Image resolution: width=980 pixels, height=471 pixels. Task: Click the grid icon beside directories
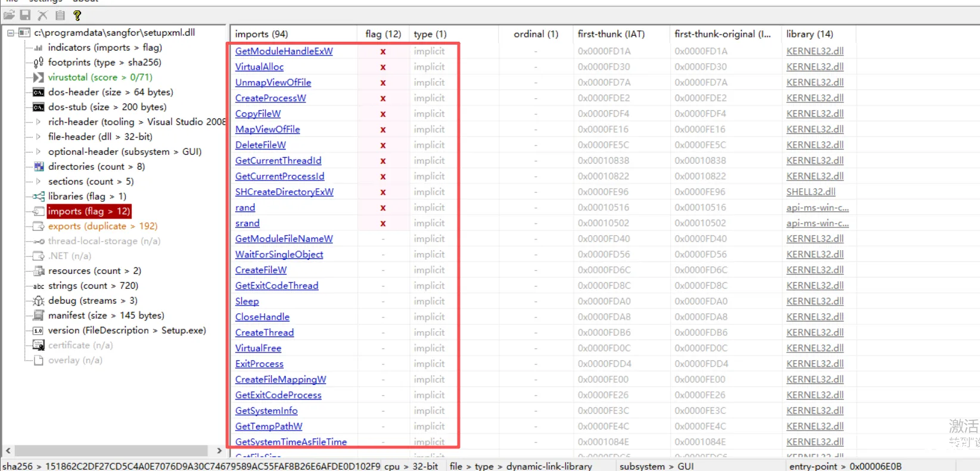38,167
